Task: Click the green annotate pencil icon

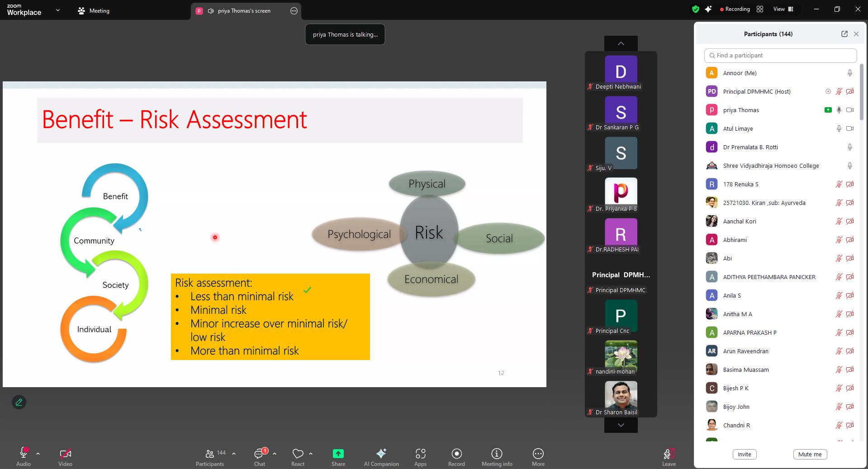Action: tap(19, 402)
